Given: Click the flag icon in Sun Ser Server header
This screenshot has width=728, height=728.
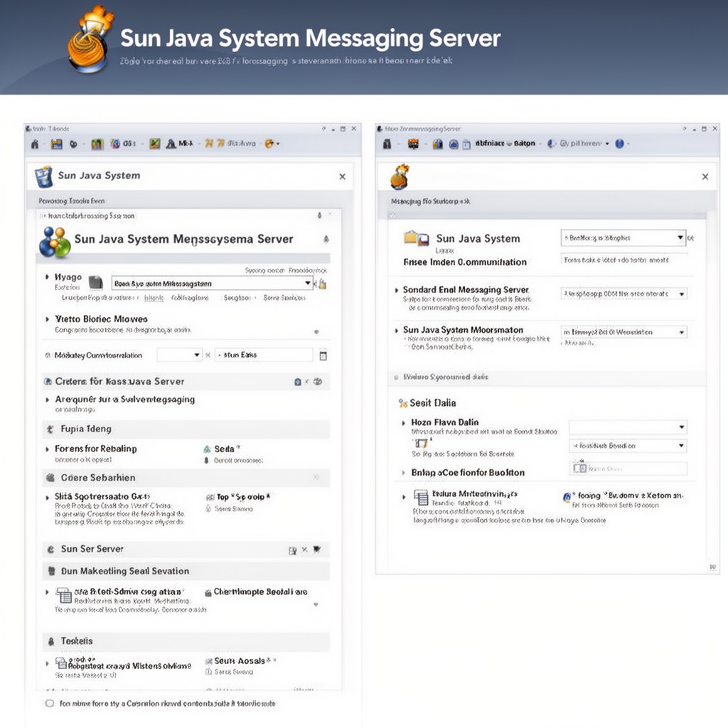Looking at the screenshot, I should click(x=317, y=550).
